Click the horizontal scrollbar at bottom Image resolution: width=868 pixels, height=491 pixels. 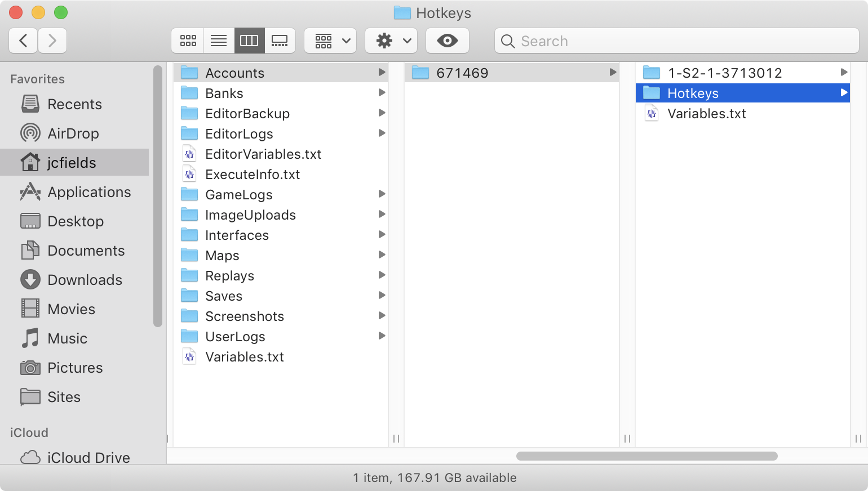(x=646, y=456)
